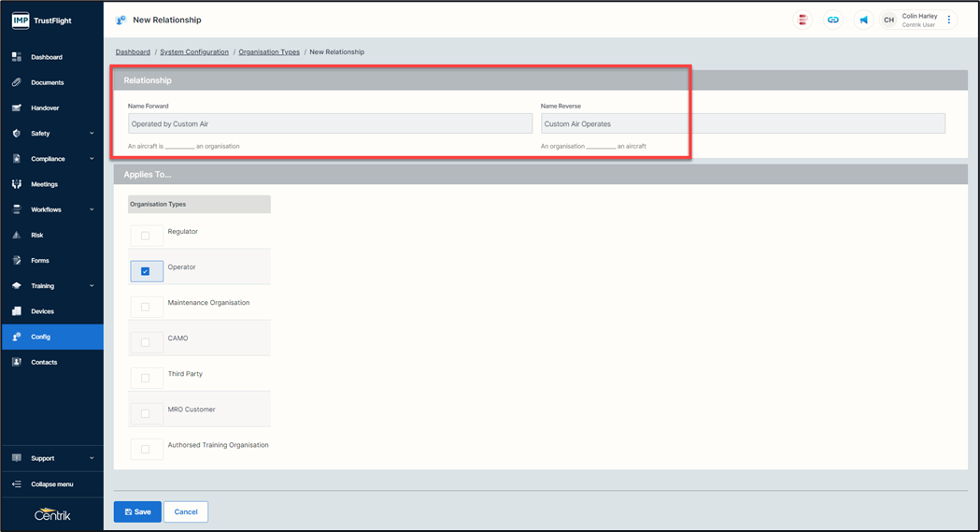The image size is (980, 532).
Task: Click the announcements megaphone icon
Action: [863, 20]
